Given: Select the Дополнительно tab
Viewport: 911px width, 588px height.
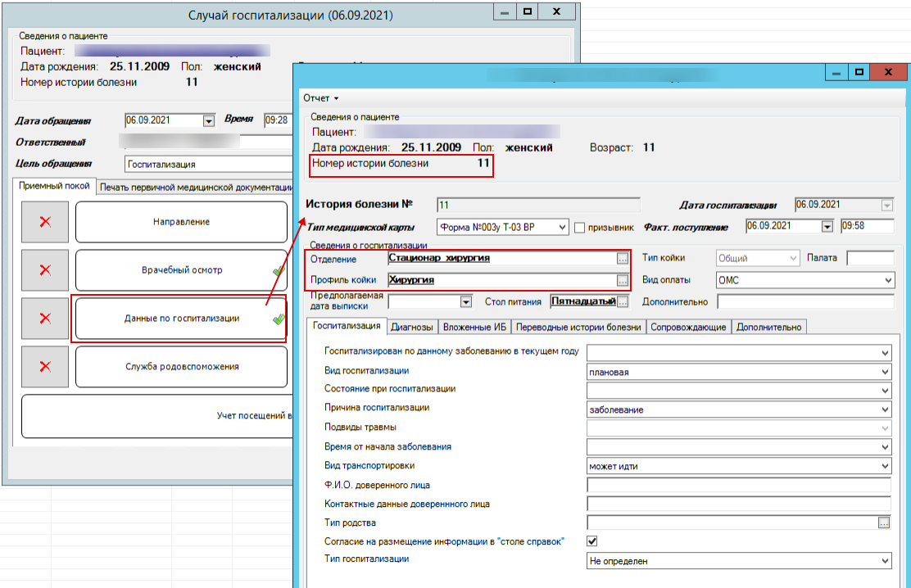Looking at the screenshot, I should tap(768, 327).
